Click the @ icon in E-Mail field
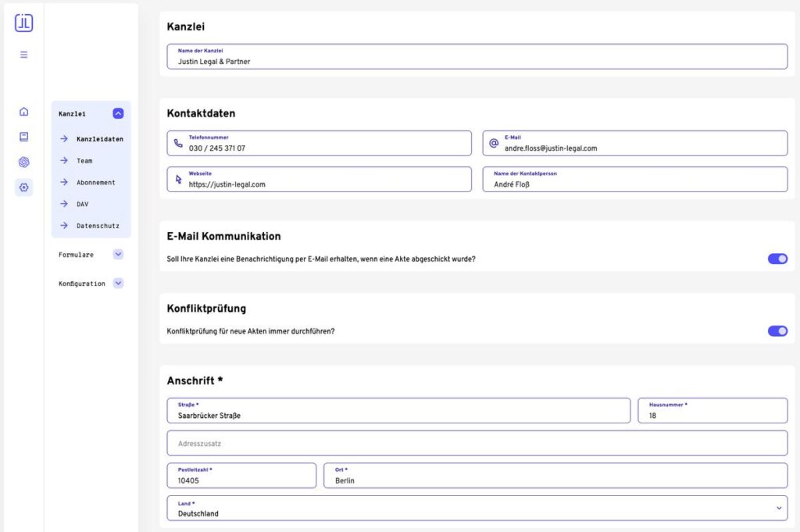Image resolution: width=800 pixels, height=532 pixels. (494, 144)
